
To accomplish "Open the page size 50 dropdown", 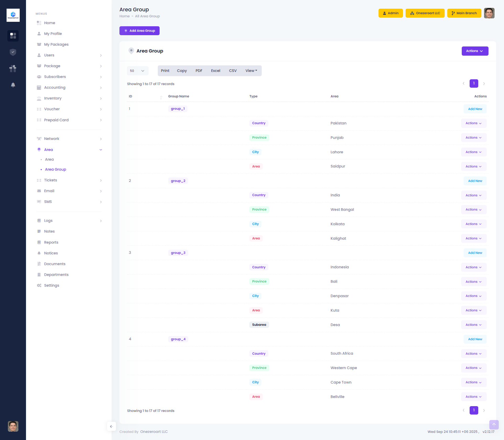I will (138, 71).
